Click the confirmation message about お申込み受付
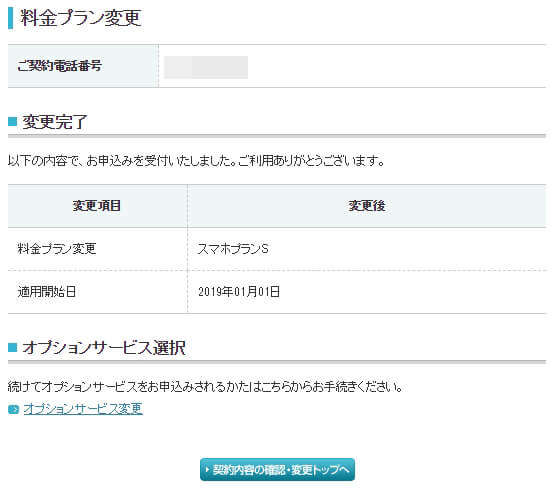Viewport: 550px width, 494px height. pos(196,161)
